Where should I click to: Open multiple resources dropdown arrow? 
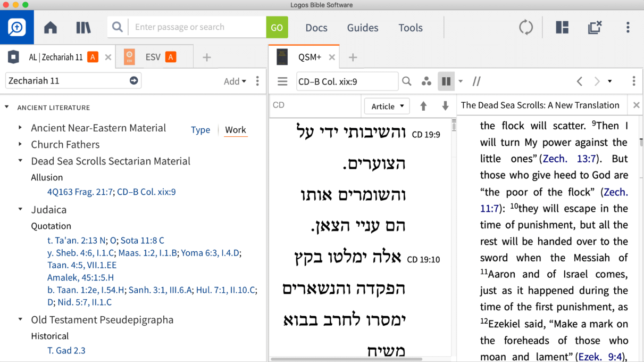(x=461, y=81)
